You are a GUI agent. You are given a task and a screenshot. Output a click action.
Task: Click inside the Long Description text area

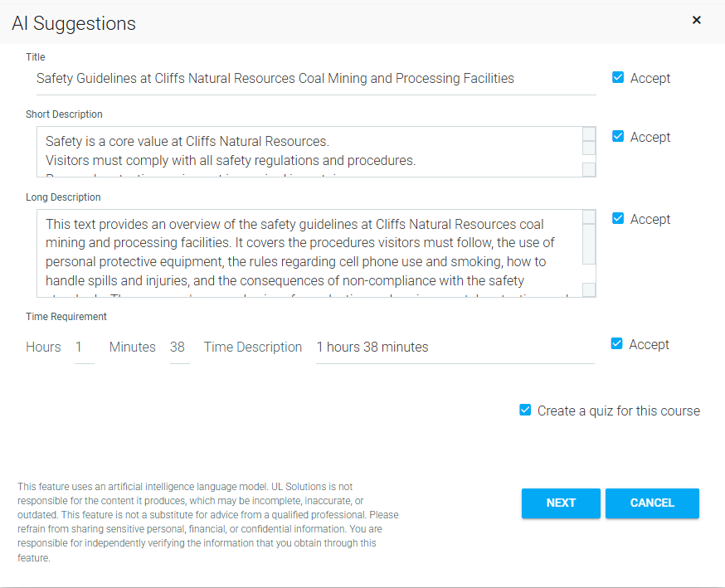point(307,253)
